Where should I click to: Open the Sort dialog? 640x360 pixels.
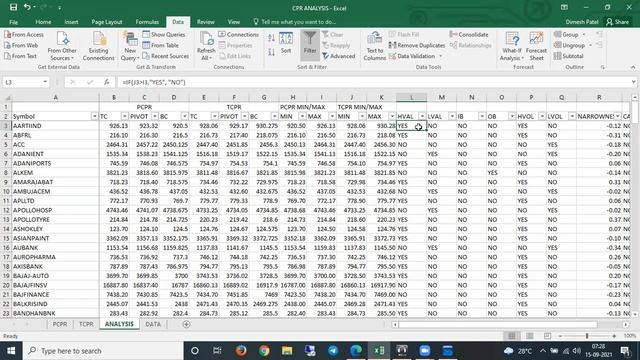pyautogui.click(x=286, y=43)
